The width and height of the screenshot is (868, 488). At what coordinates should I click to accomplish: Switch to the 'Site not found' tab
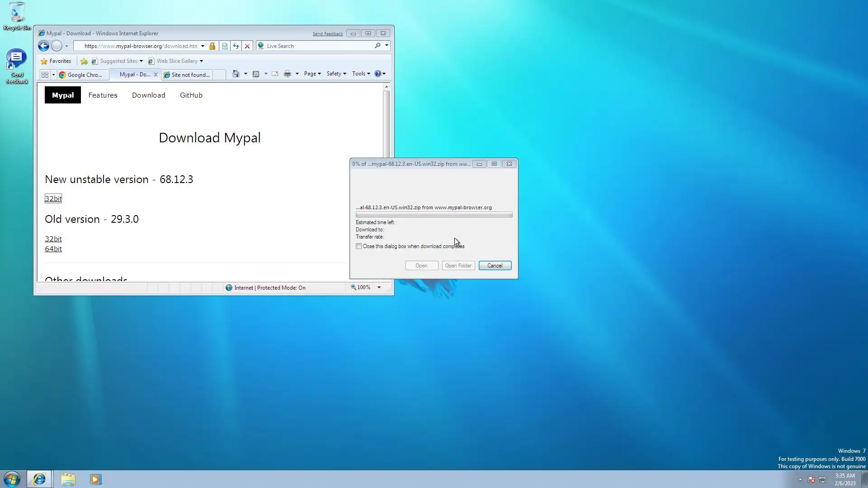(x=188, y=75)
